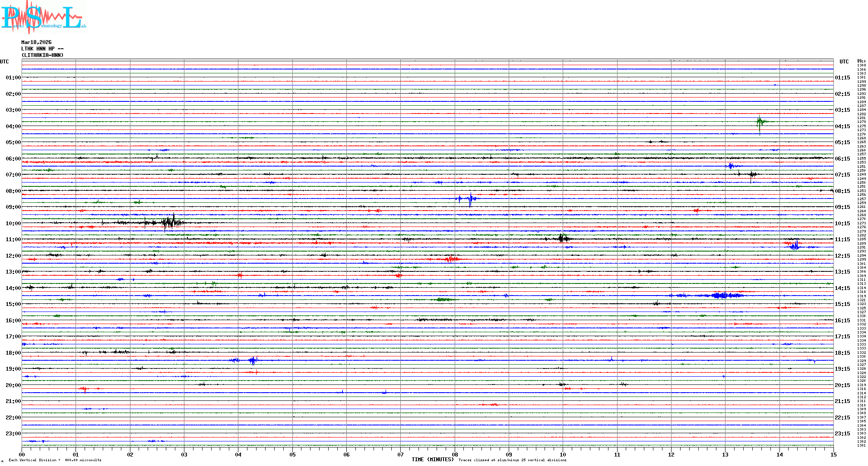Click the LTHK HNN HP station label
868x466 pixels.
42,49
